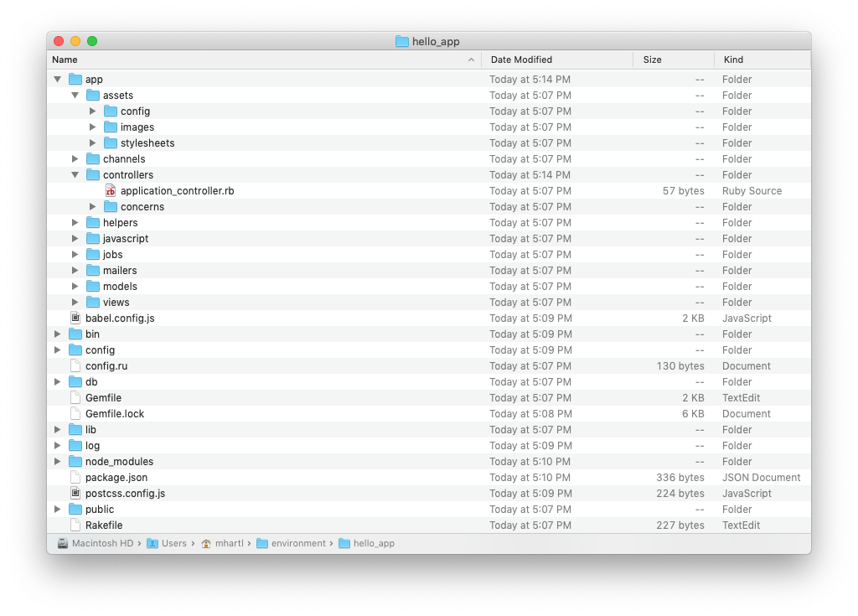Select the stylesheets folder icon
Image resolution: width=858 pixels, height=616 pixels.
(x=111, y=143)
